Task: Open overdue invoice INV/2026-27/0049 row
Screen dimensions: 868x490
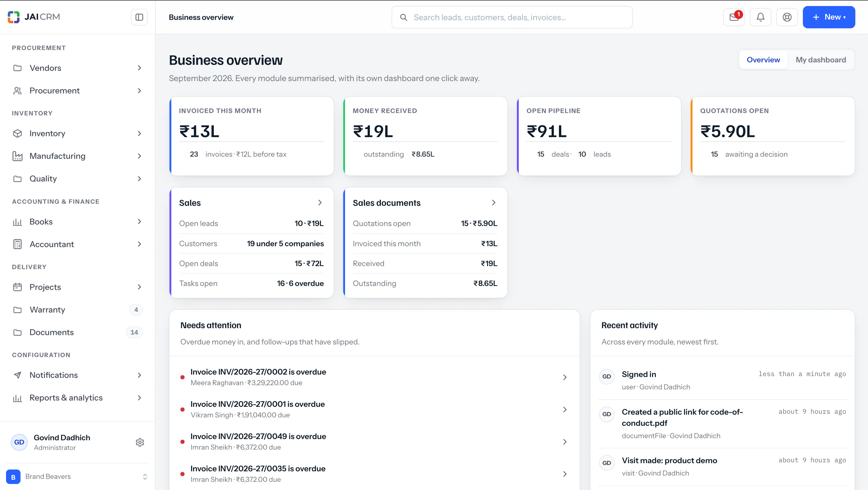Action: point(374,441)
